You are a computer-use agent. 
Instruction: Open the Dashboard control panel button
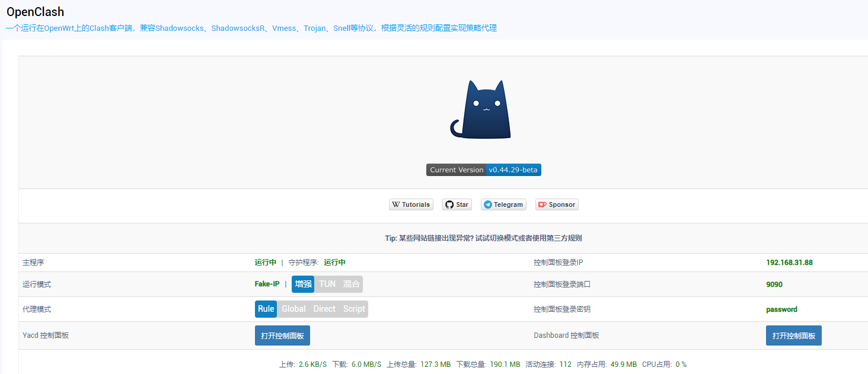[794, 335]
